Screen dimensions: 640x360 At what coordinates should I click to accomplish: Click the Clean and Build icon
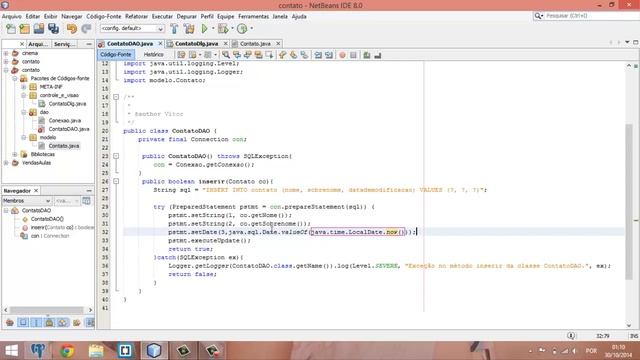pyautogui.click(x=189, y=29)
